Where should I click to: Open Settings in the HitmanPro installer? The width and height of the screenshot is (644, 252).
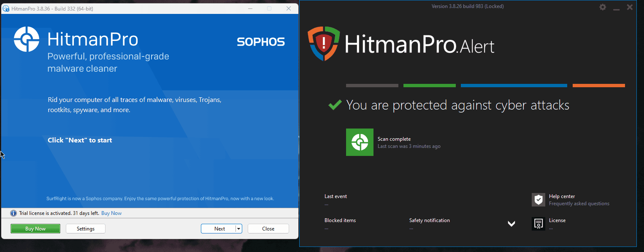click(x=85, y=228)
